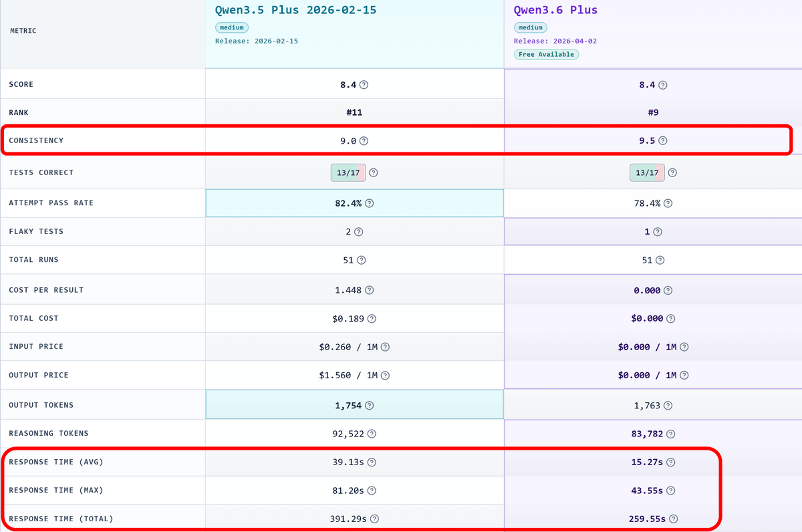Click the Qwen3.5 Plus 13/17 tests badge
Viewport: 802px width, 532px height.
[x=348, y=172]
